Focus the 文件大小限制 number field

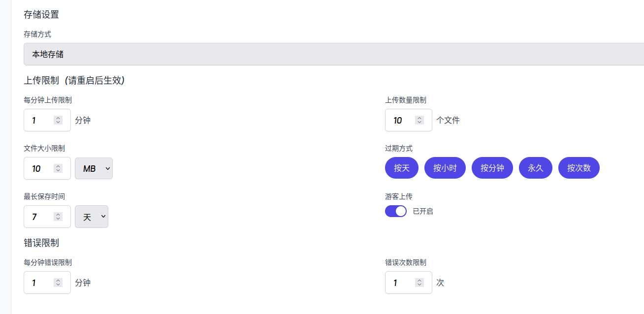(x=47, y=168)
